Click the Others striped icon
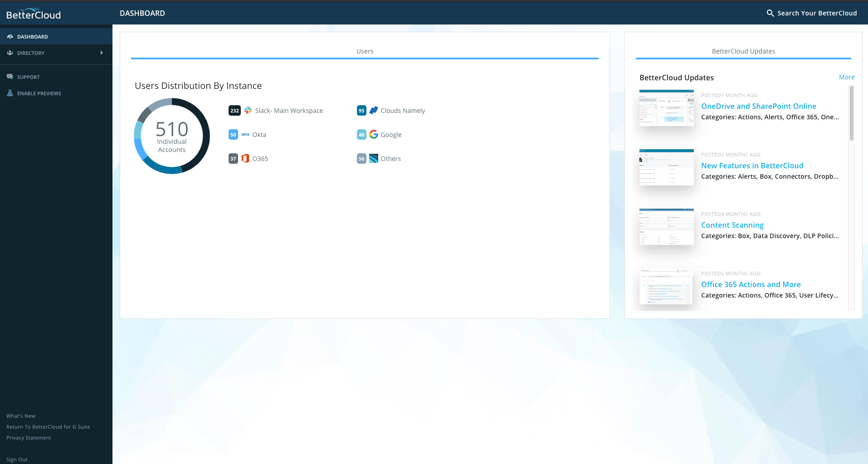868x464 pixels. point(374,158)
